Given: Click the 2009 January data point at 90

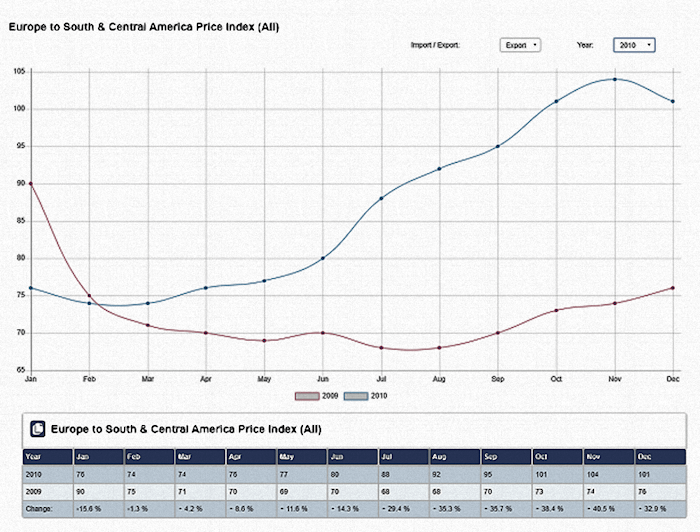Looking at the screenshot, I should tap(30, 183).
